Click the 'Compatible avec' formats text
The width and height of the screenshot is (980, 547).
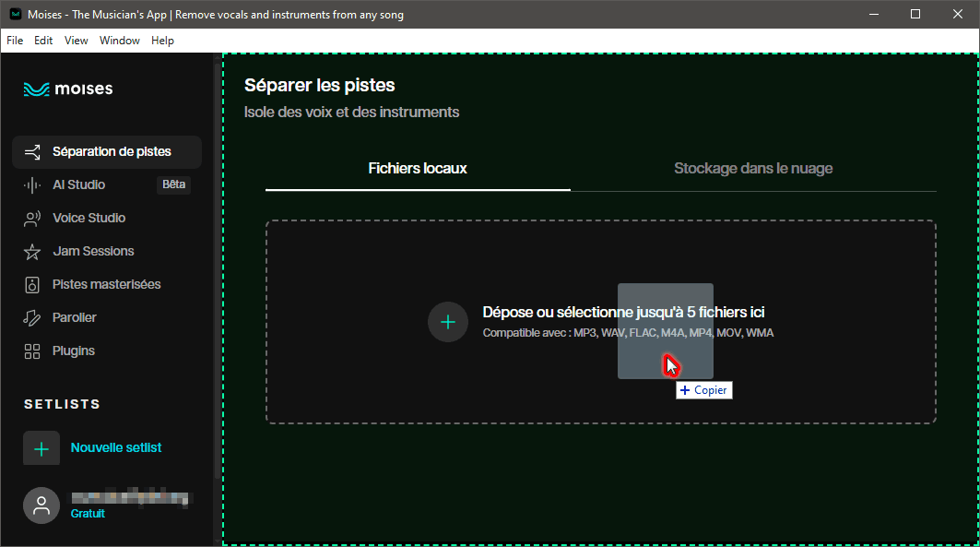coord(628,333)
